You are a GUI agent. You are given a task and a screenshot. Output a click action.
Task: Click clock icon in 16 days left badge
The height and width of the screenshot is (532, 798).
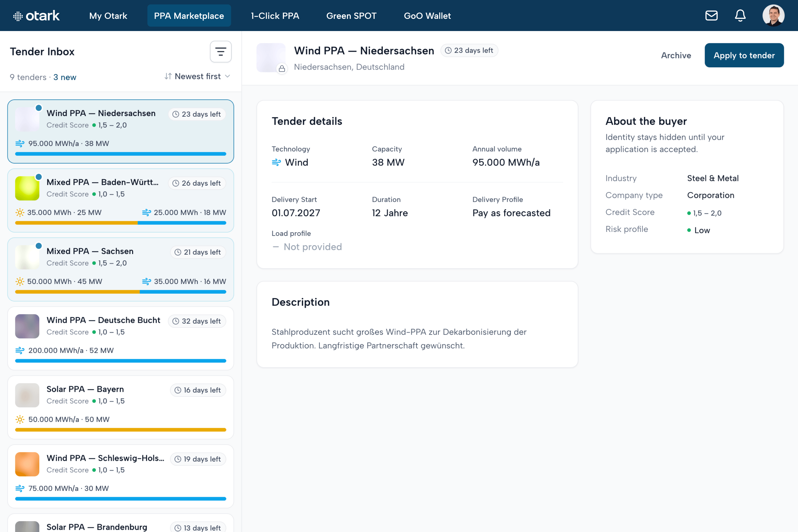(178, 390)
